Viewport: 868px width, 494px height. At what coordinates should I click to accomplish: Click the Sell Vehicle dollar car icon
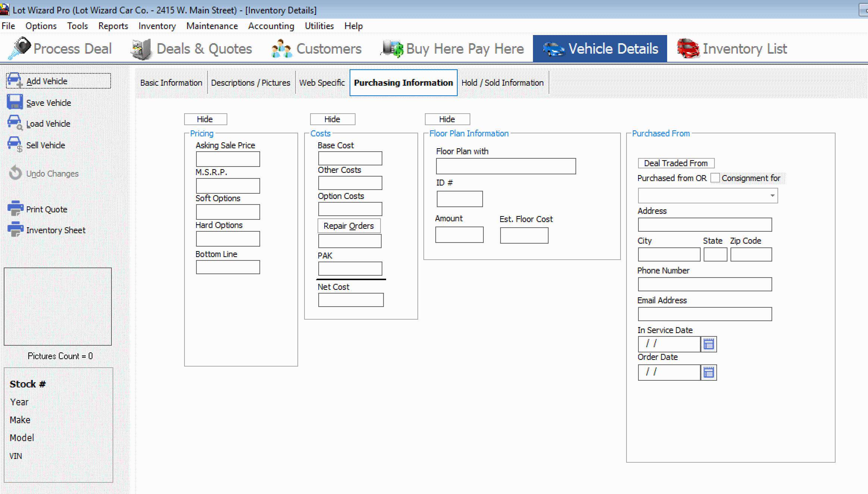pyautogui.click(x=15, y=145)
